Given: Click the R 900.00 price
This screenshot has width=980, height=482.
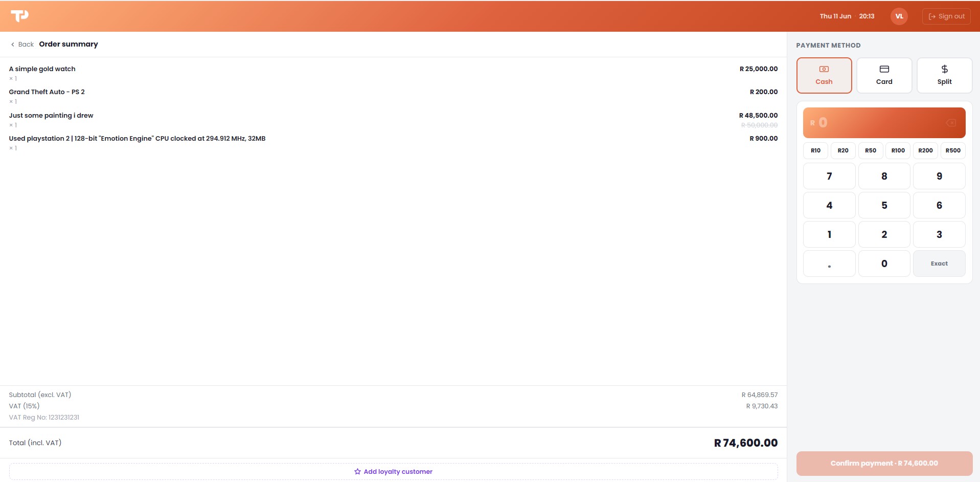Looking at the screenshot, I should pyautogui.click(x=764, y=139).
